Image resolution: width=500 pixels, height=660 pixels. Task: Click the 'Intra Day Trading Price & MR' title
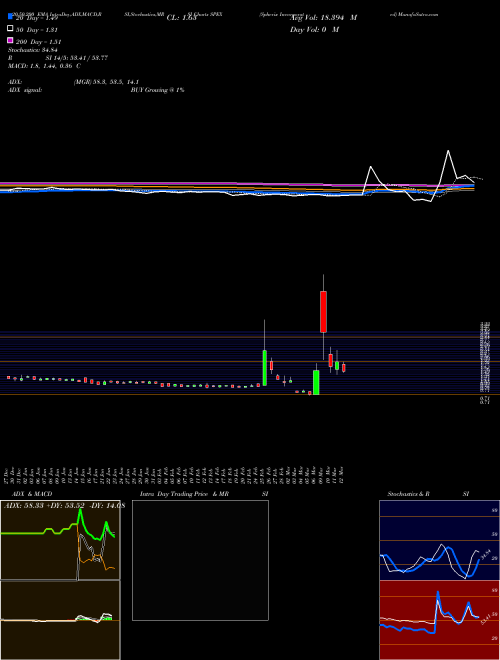click(x=184, y=494)
